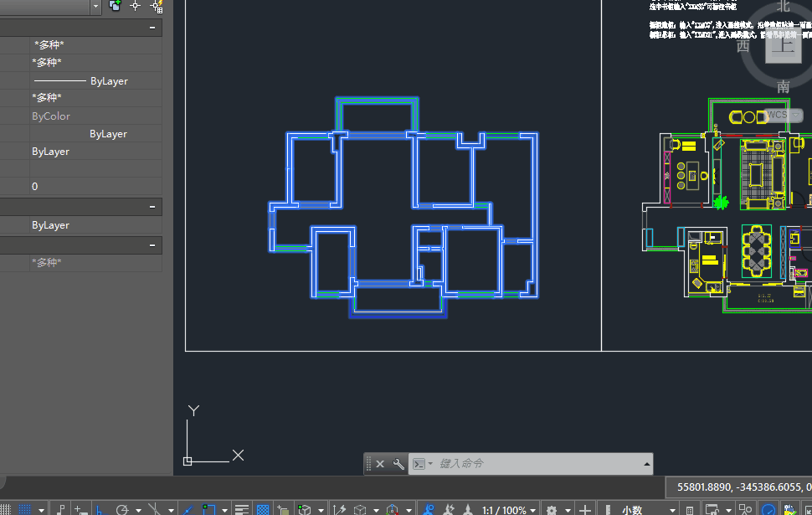812x515 pixels.
Task: Open the WCS dropdown near ViewCube
Action: point(796,115)
